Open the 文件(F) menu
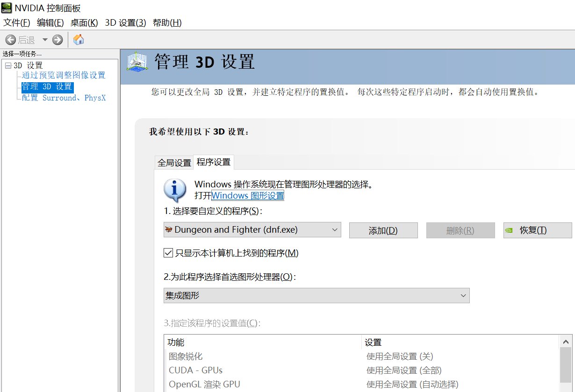575x392 pixels. [x=17, y=22]
